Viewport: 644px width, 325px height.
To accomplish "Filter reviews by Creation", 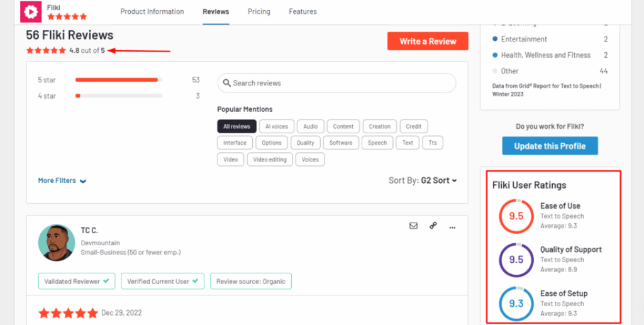I will point(379,126).
